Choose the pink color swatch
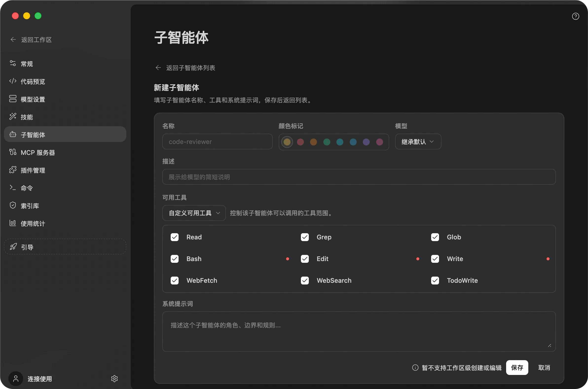The image size is (588, 389). point(380,142)
